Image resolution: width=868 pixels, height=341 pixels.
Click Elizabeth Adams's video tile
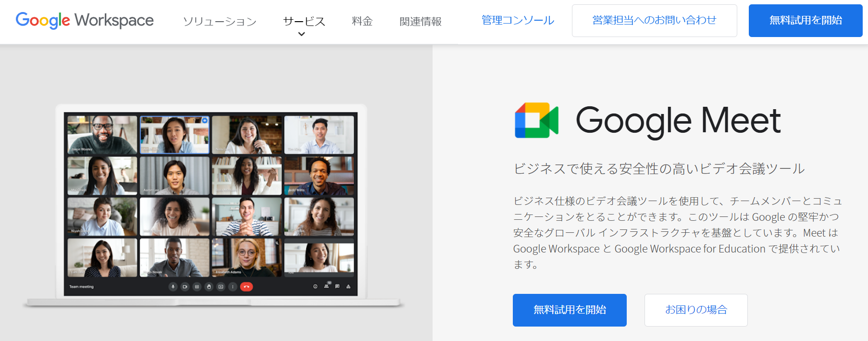tap(247, 257)
